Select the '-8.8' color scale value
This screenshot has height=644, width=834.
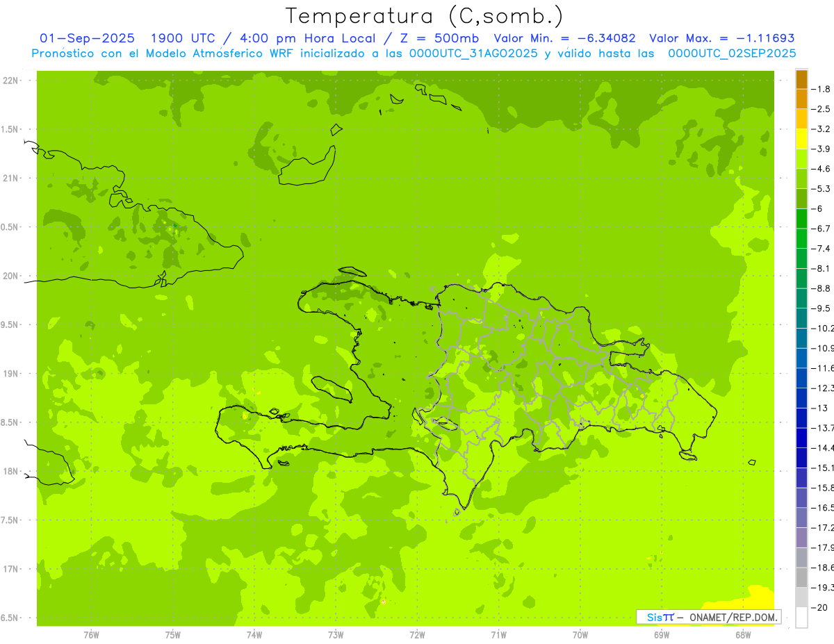pyautogui.click(x=821, y=288)
